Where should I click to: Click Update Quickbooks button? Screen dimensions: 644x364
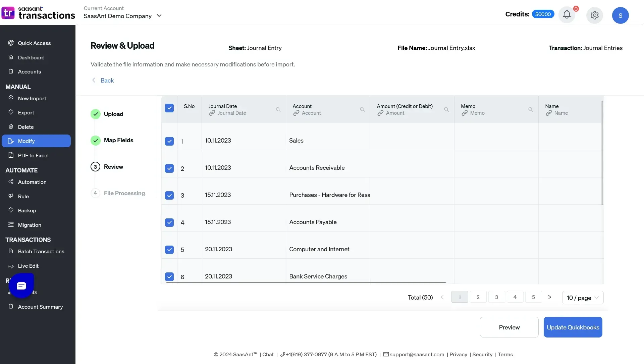pos(573,327)
